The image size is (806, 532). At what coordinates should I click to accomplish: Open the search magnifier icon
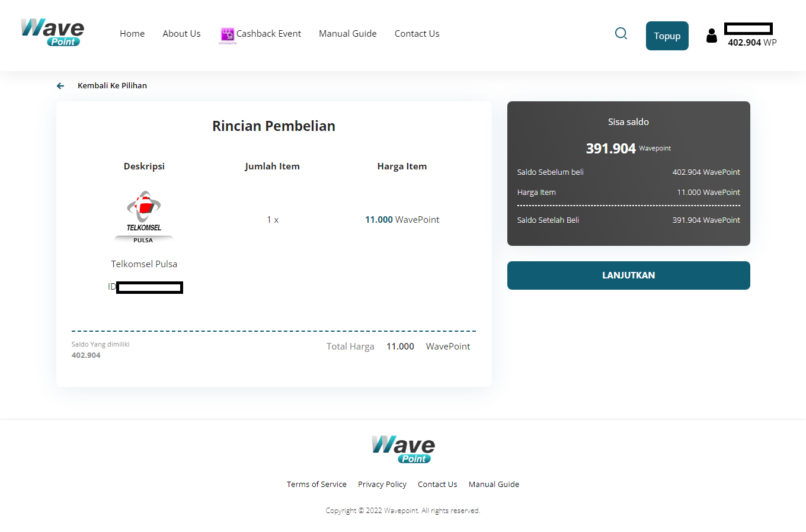(621, 34)
